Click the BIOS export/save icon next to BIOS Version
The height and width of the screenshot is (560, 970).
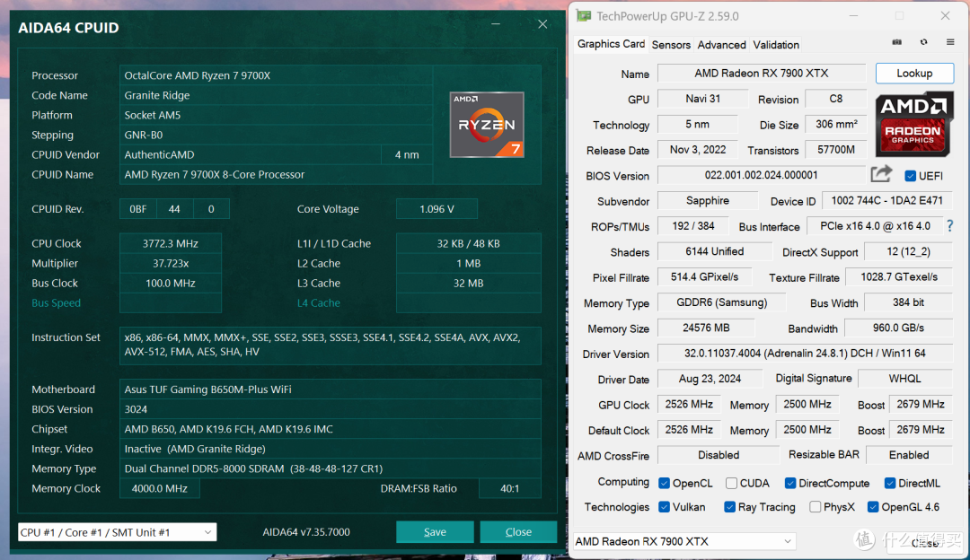click(x=881, y=174)
